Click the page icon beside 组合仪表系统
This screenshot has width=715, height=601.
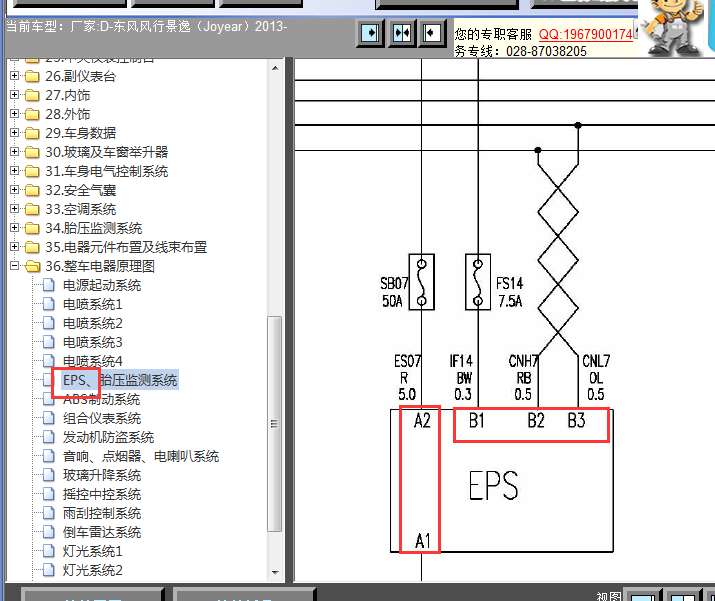point(49,418)
